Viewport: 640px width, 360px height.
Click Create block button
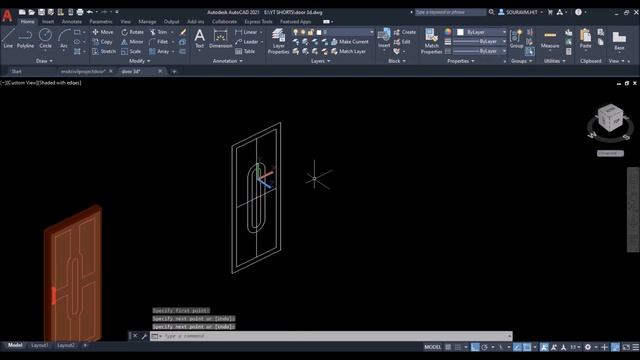(405, 32)
